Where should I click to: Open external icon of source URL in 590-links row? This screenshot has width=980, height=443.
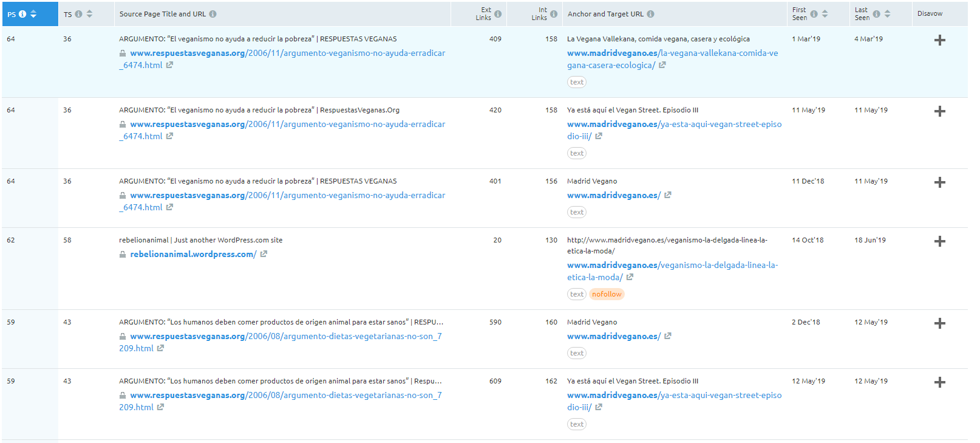coord(160,348)
